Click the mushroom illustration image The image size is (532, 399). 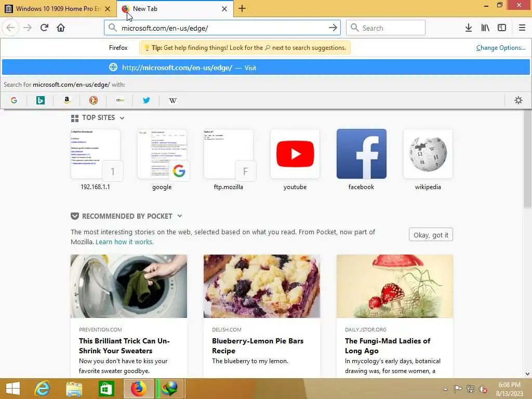(x=395, y=286)
